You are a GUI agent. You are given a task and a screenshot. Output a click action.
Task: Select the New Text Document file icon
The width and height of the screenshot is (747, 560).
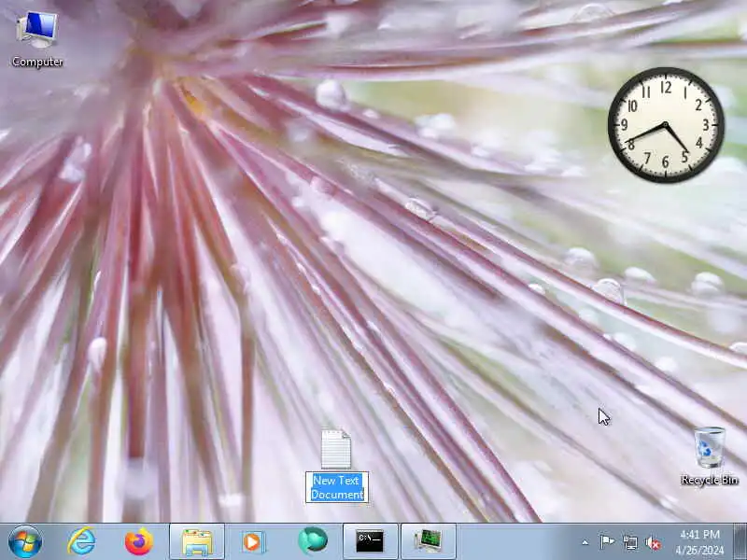336,449
